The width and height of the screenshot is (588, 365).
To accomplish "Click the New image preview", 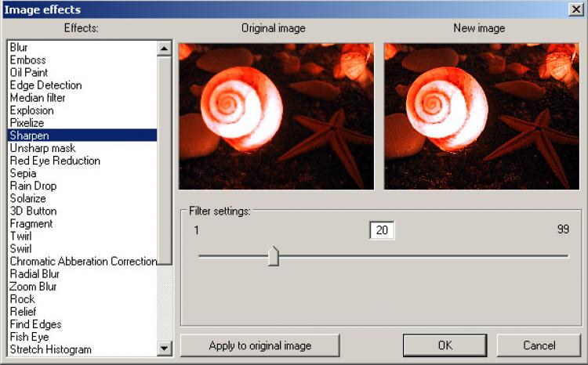I will [x=479, y=116].
